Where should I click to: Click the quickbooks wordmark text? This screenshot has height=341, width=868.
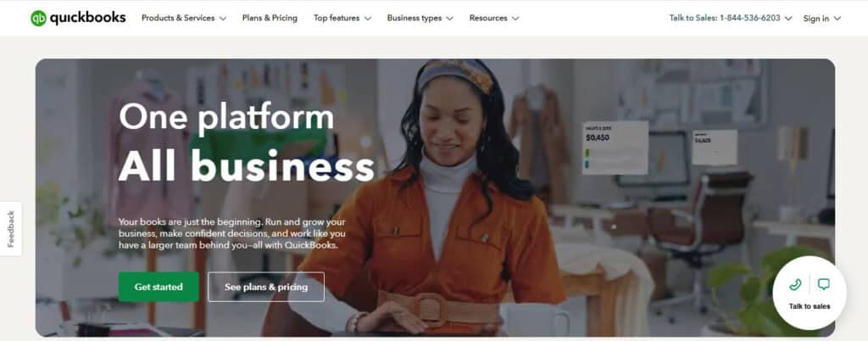click(87, 18)
